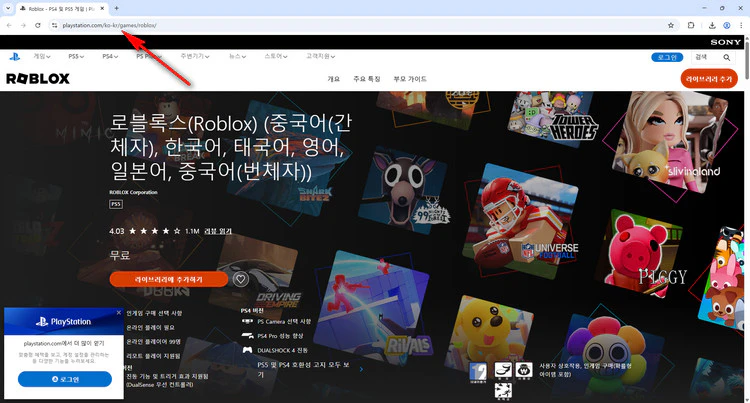The width and height of the screenshot is (750, 403).
Task: Expand the PS5 navigation dropdown
Action: point(77,57)
